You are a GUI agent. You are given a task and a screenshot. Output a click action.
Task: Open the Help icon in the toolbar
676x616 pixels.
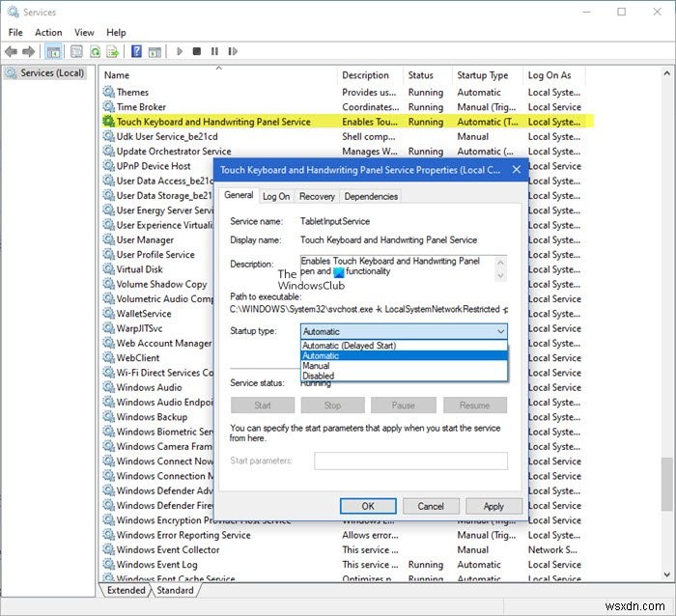click(137, 51)
